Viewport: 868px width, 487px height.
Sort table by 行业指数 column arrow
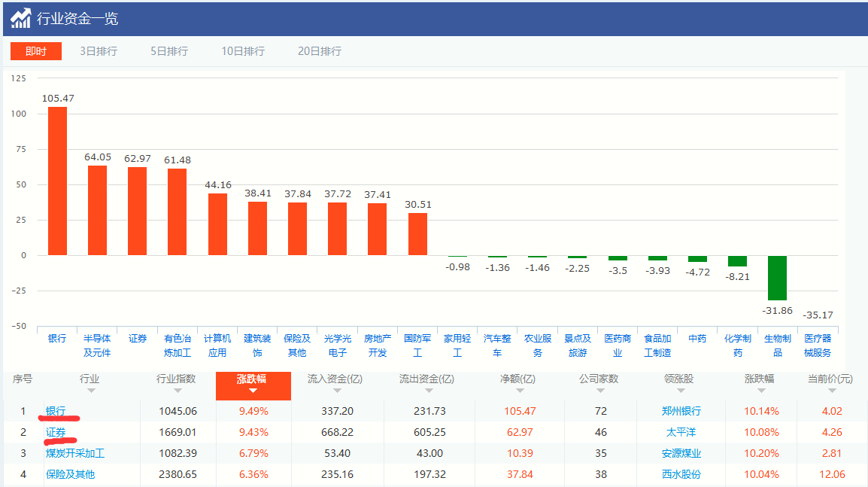point(178,391)
